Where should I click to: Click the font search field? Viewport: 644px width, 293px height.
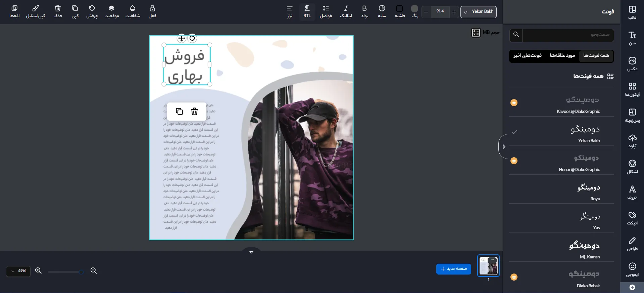click(x=568, y=35)
